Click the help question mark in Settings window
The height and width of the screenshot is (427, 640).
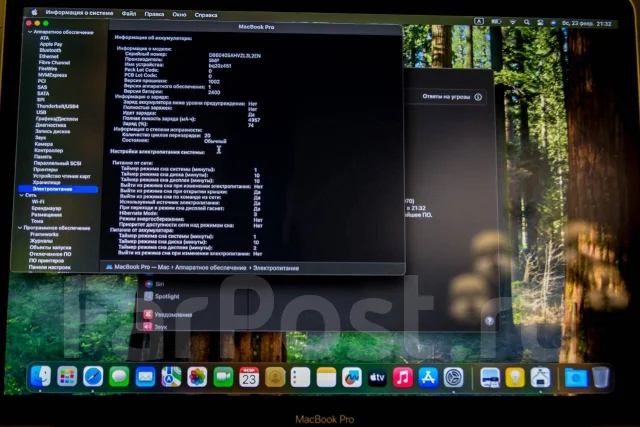click(x=489, y=321)
